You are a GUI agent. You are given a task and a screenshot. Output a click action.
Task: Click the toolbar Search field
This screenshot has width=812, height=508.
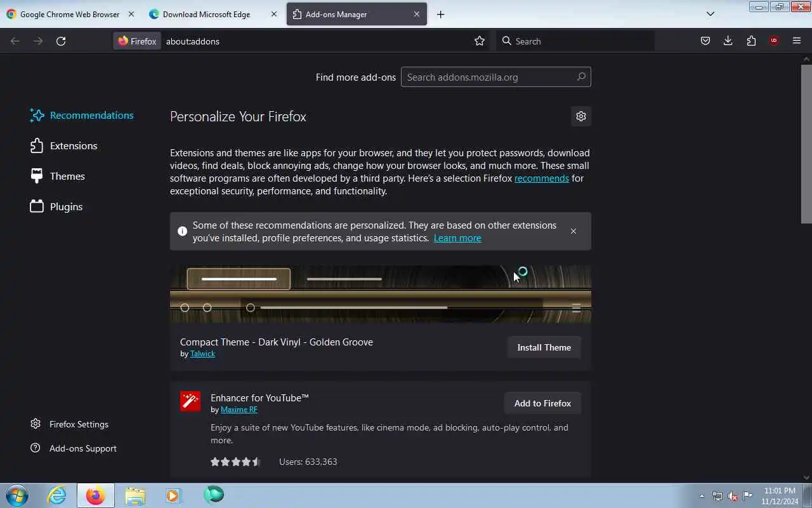tap(575, 41)
